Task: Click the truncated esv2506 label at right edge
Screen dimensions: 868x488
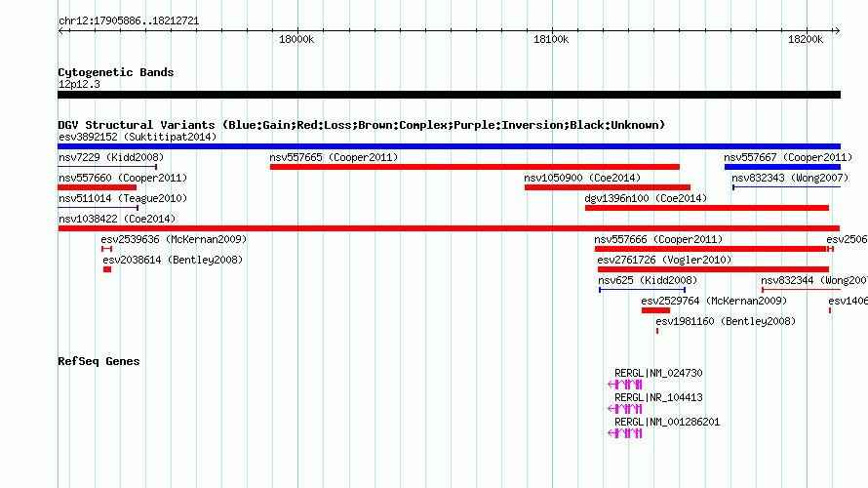Action: click(x=847, y=239)
